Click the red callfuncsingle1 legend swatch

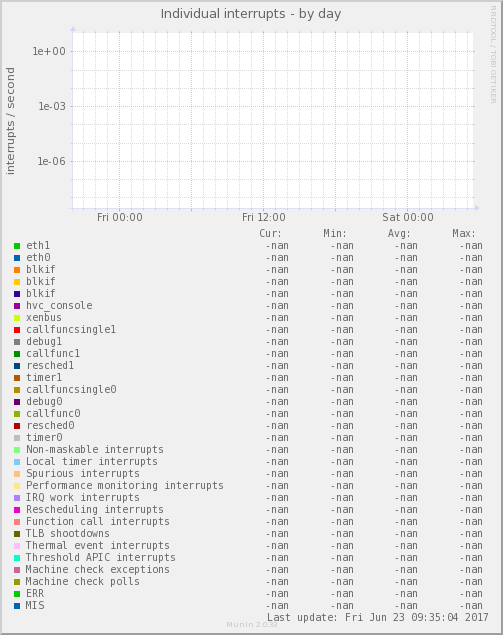[x=17, y=330]
